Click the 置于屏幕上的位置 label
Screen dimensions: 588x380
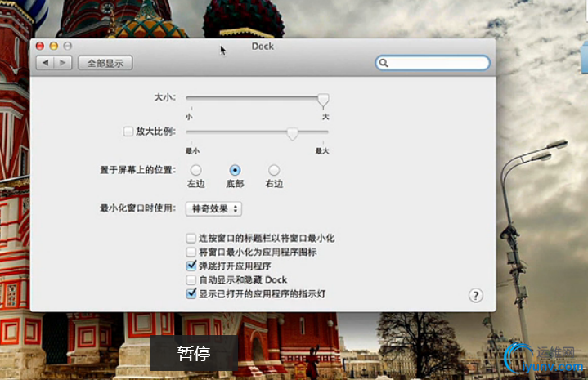[137, 170]
